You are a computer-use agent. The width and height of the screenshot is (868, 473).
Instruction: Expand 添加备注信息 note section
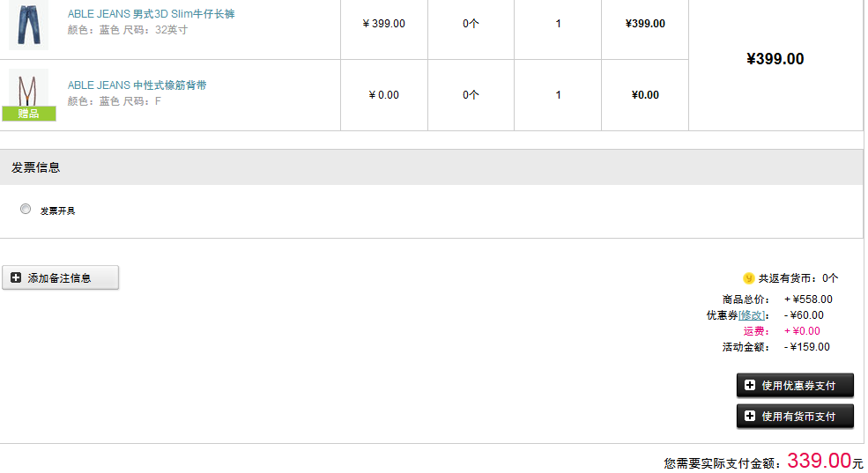(60, 277)
